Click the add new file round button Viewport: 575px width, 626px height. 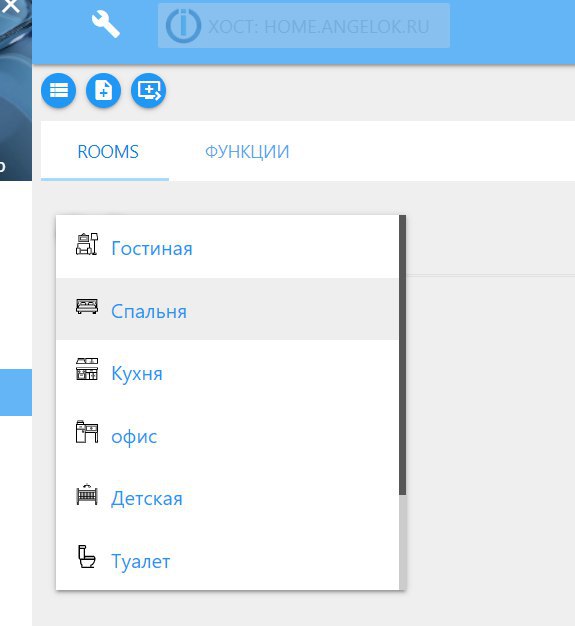coord(103,90)
